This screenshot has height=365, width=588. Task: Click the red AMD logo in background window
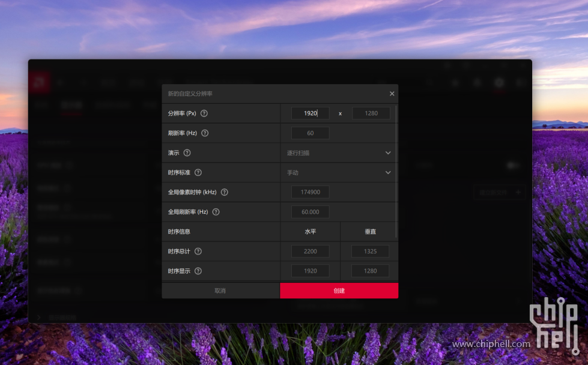(x=40, y=82)
